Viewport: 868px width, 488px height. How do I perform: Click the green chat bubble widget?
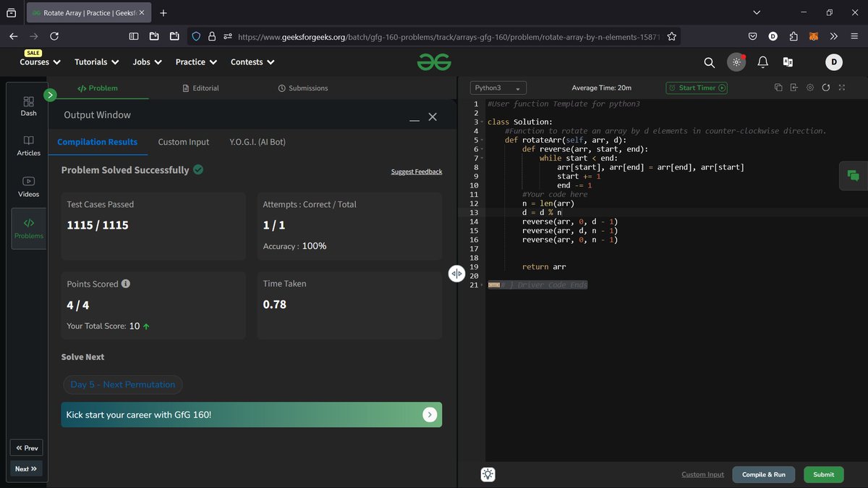pos(853,175)
